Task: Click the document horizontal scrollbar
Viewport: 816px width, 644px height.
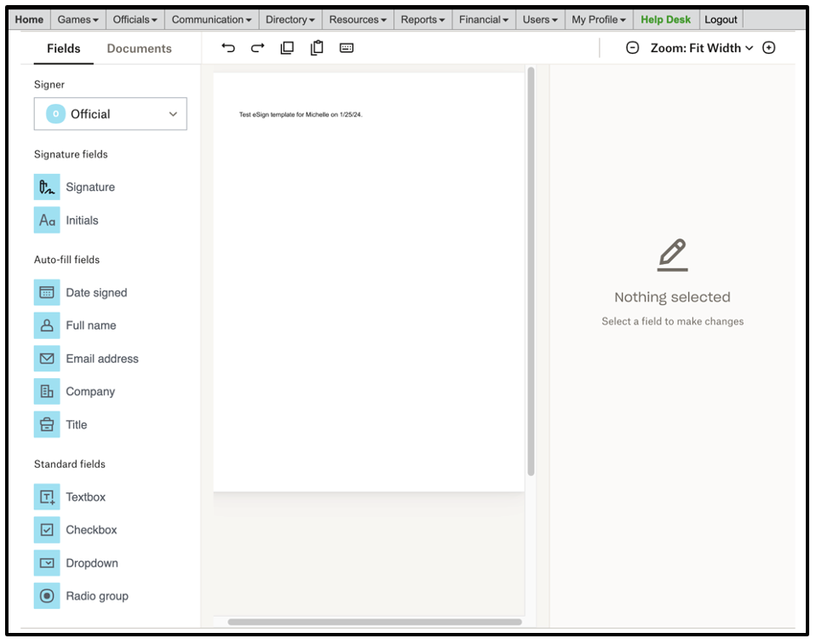Action: [x=375, y=622]
